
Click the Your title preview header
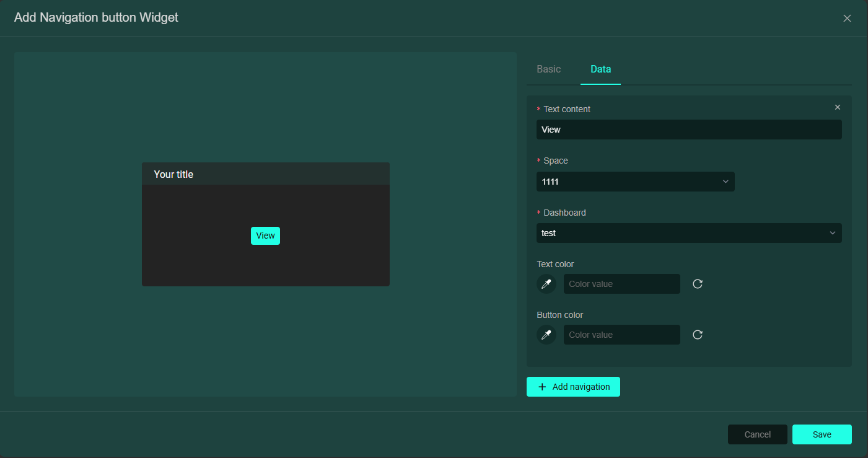click(265, 174)
